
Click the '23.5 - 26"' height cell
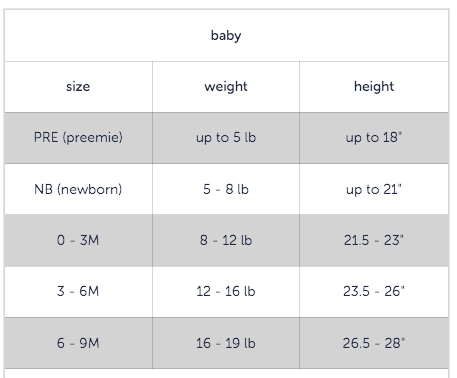tap(374, 292)
